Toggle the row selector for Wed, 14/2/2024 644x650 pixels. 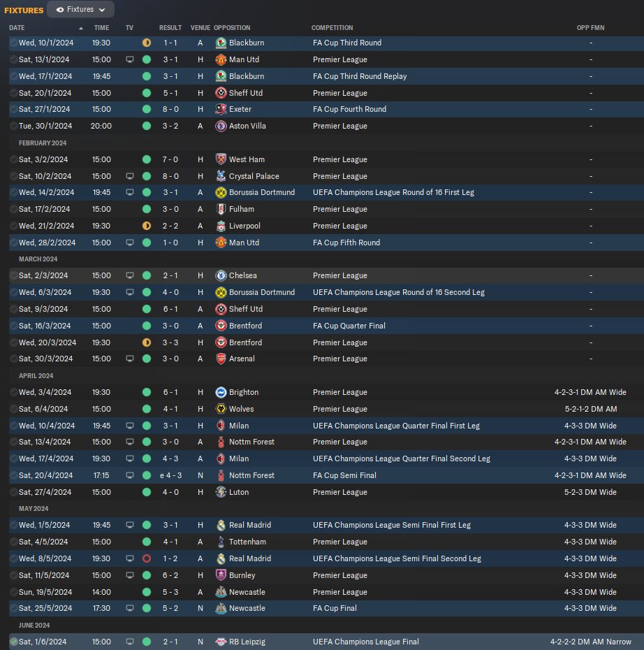coord(14,192)
